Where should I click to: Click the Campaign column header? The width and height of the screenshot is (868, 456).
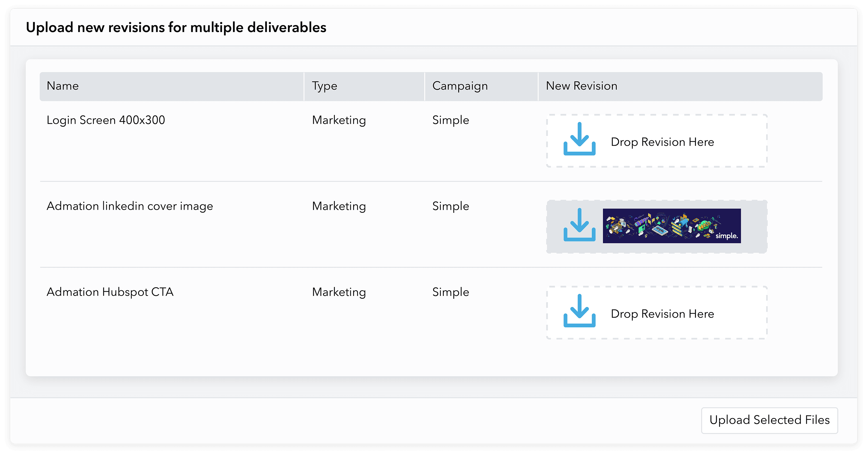[x=460, y=86]
